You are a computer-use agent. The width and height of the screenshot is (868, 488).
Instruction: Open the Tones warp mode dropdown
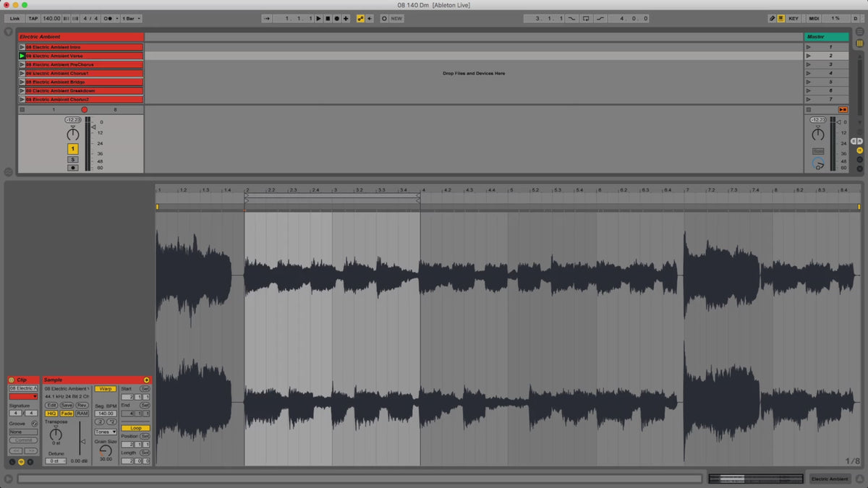[x=106, y=432]
